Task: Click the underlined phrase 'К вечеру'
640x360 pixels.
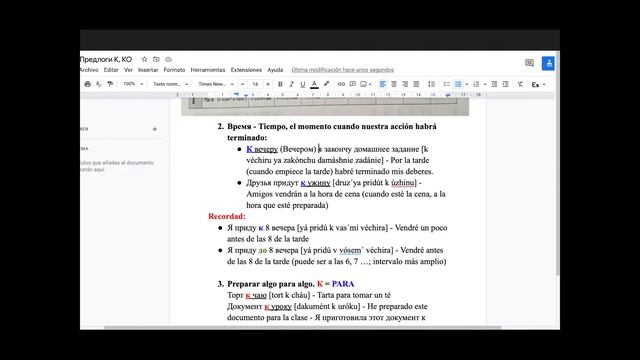Action: (262, 149)
